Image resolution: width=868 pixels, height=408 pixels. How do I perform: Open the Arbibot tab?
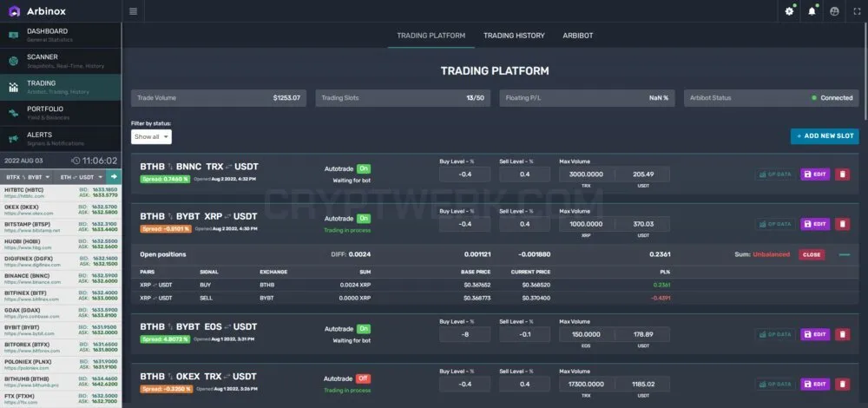pos(577,36)
